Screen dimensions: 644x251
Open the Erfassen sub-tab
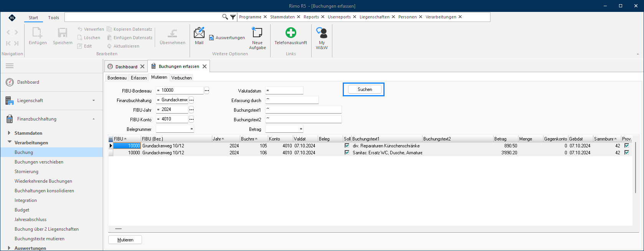139,78
